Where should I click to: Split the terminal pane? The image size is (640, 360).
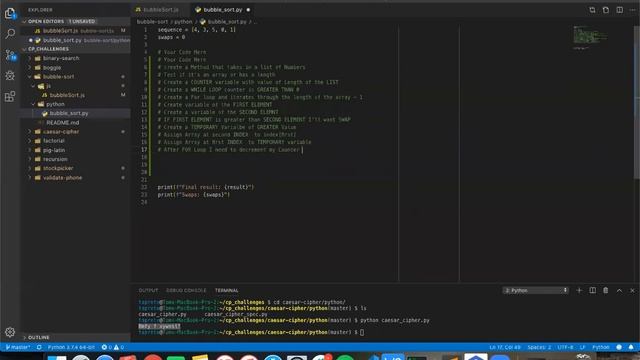[x=592, y=290]
